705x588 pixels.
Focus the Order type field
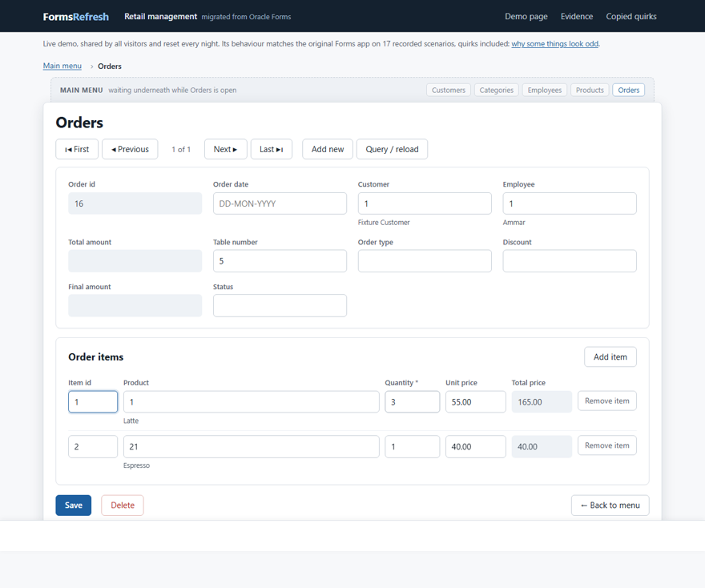425,261
